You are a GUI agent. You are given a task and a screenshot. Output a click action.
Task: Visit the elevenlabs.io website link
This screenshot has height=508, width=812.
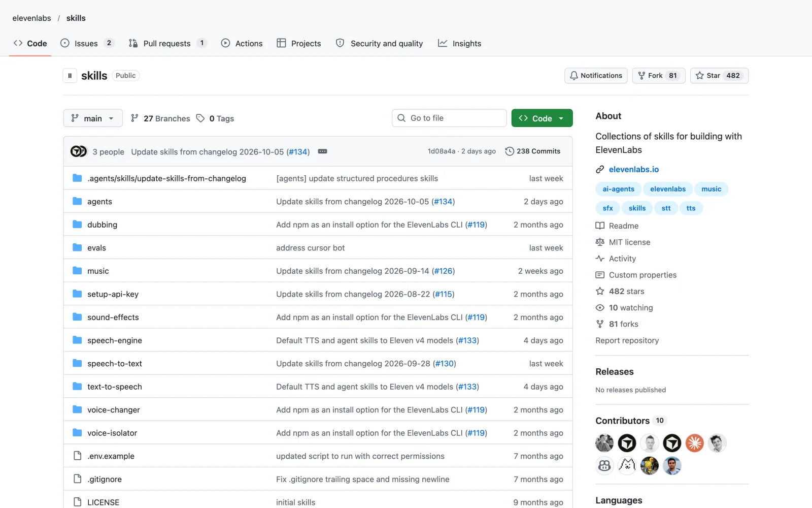click(x=634, y=169)
